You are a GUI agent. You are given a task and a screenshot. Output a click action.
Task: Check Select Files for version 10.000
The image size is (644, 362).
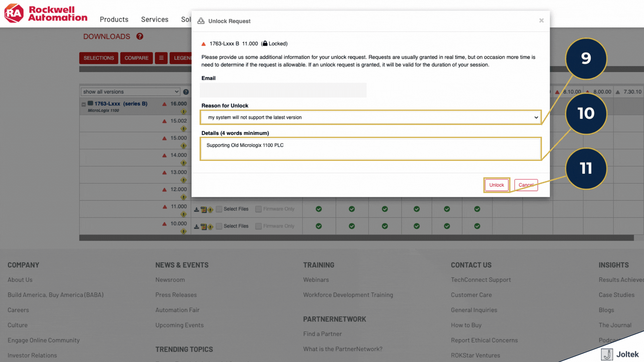coord(219,226)
